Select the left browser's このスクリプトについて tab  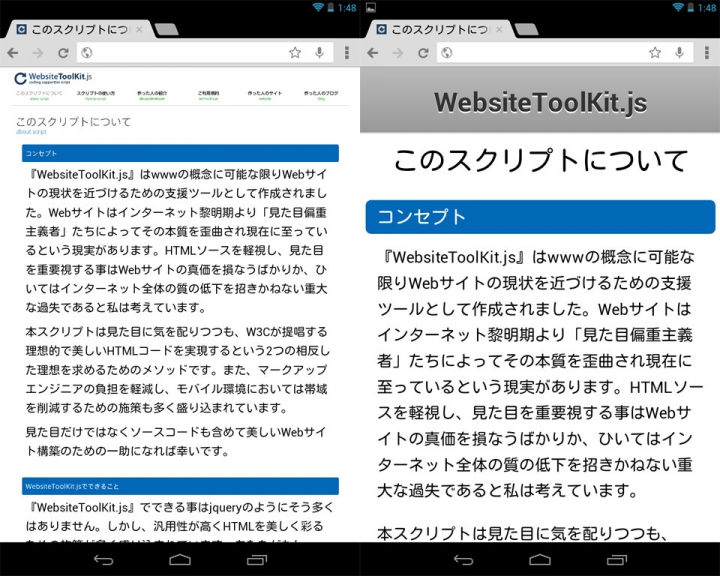pyautogui.click(x=78, y=29)
